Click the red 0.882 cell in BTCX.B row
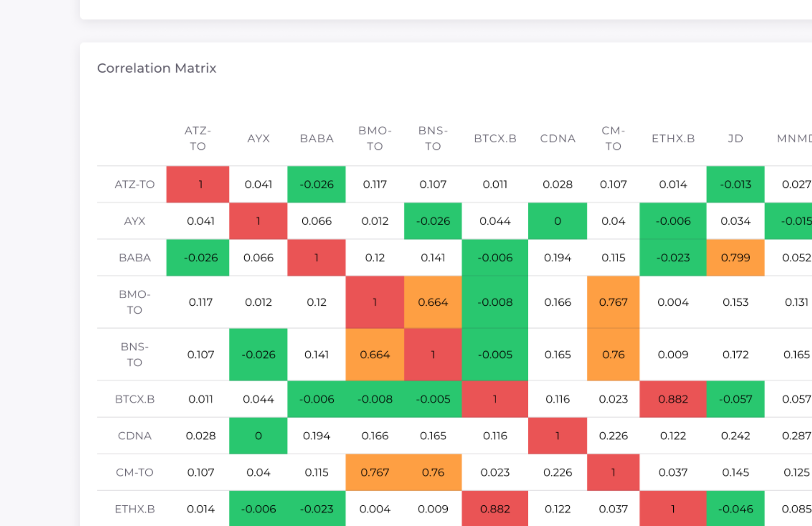 (x=673, y=399)
